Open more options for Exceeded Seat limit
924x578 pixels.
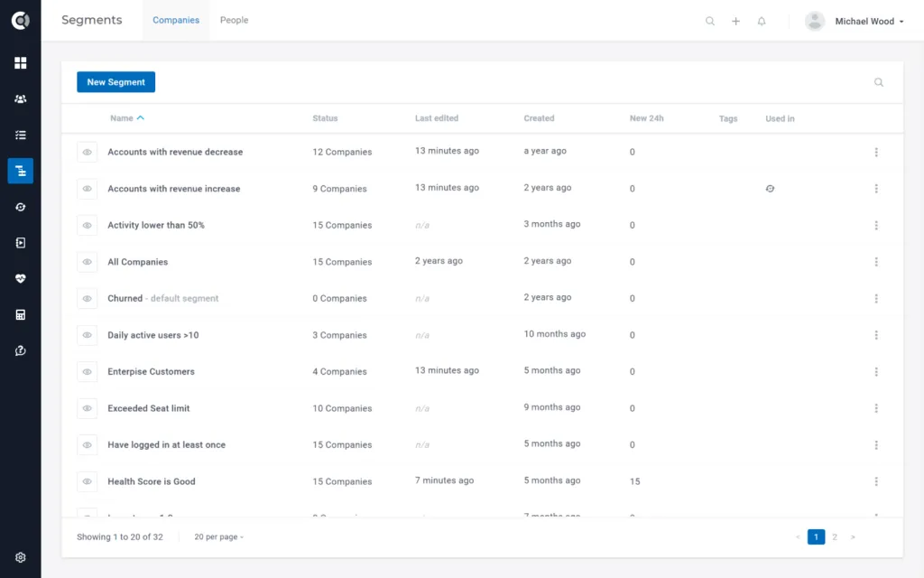click(x=876, y=408)
